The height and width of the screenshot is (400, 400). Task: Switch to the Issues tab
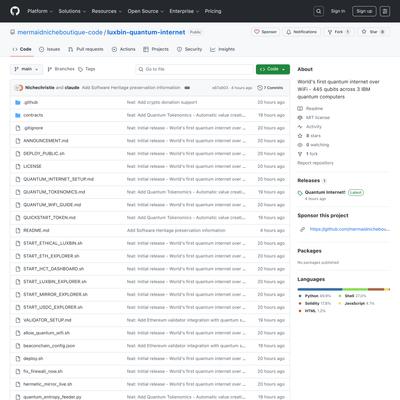[x=50, y=49]
